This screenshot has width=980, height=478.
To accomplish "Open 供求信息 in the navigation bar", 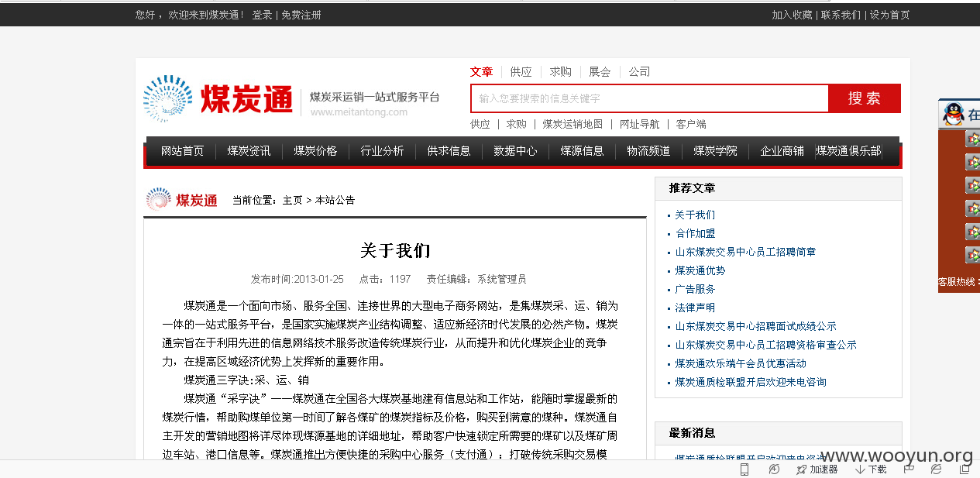I will tap(449, 151).
